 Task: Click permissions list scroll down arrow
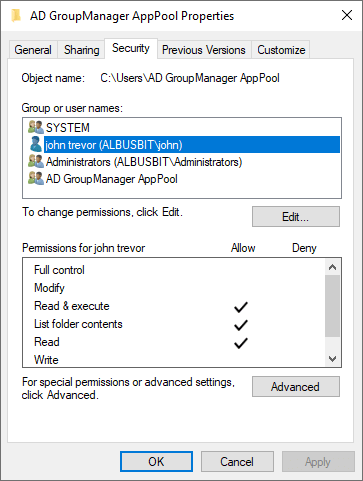coord(332,359)
